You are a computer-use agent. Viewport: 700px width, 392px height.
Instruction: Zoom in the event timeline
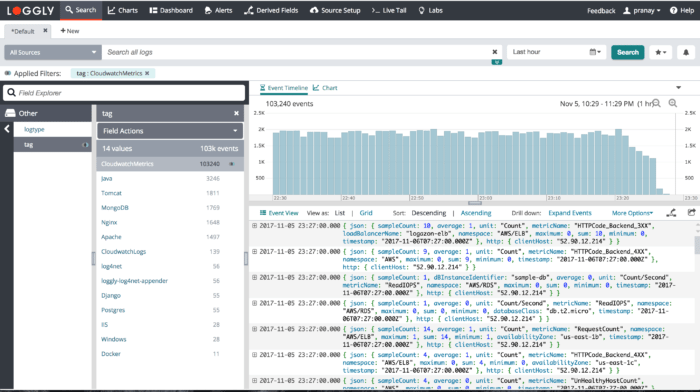(x=672, y=103)
